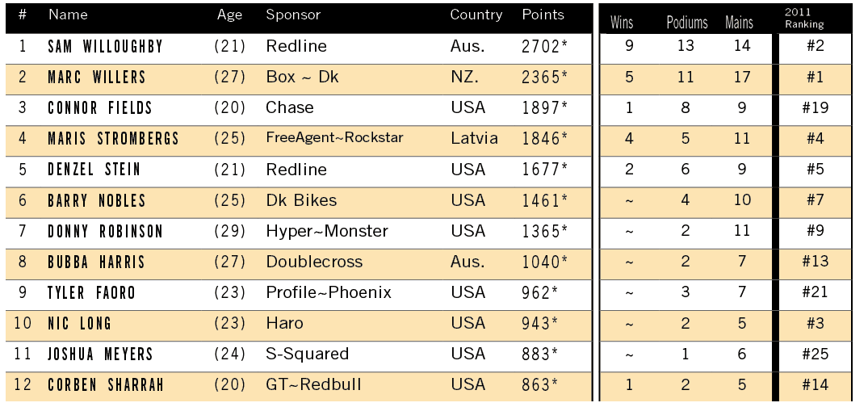The width and height of the screenshot is (868, 407).
Task: Click the FreeAgent~Rockstar sponsor cell
Action: click(334, 138)
